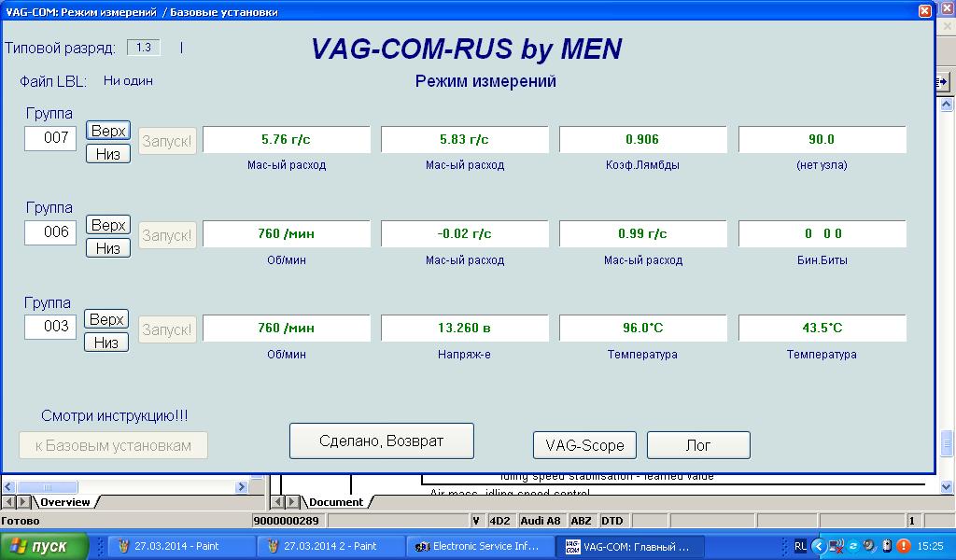956x560 pixels.
Task: Click the VAG-COM Главный taskbar item
Action: [x=631, y=546]
